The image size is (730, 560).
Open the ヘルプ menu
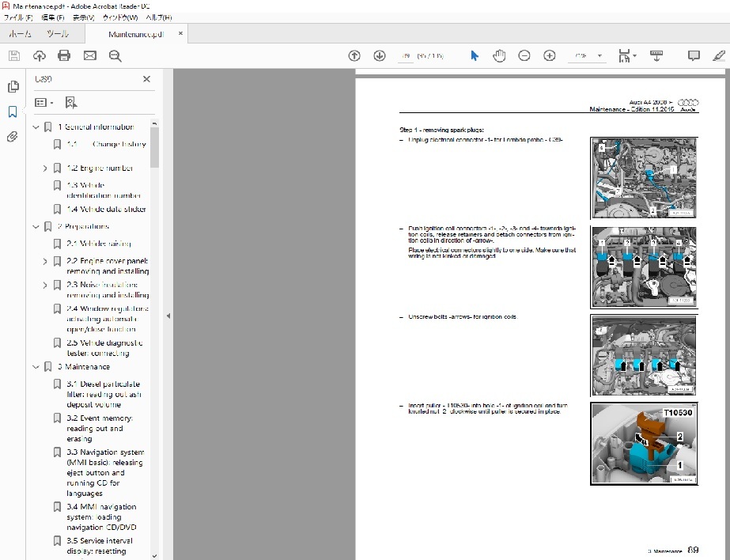(x=159, y=17)
